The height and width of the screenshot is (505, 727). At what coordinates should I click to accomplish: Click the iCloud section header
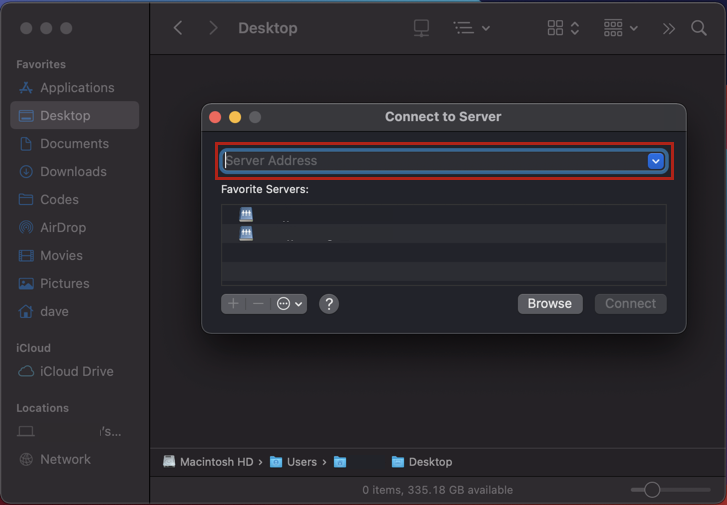point(33,348)
